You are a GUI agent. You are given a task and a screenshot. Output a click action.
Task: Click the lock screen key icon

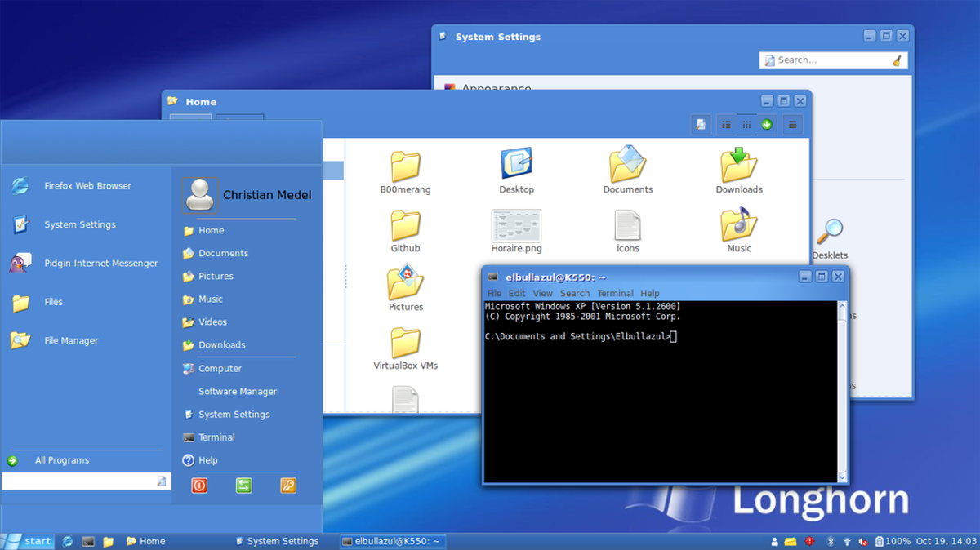(x=287, y=486)
